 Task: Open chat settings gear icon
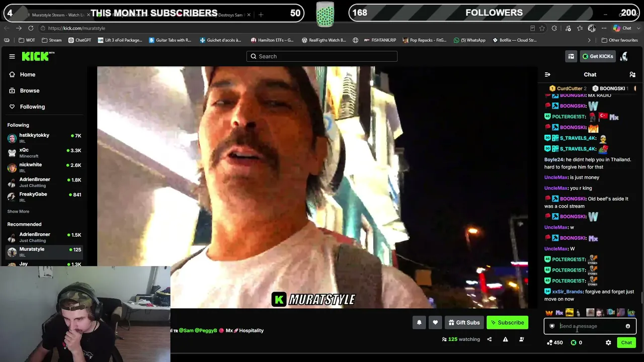coord(608,342)
